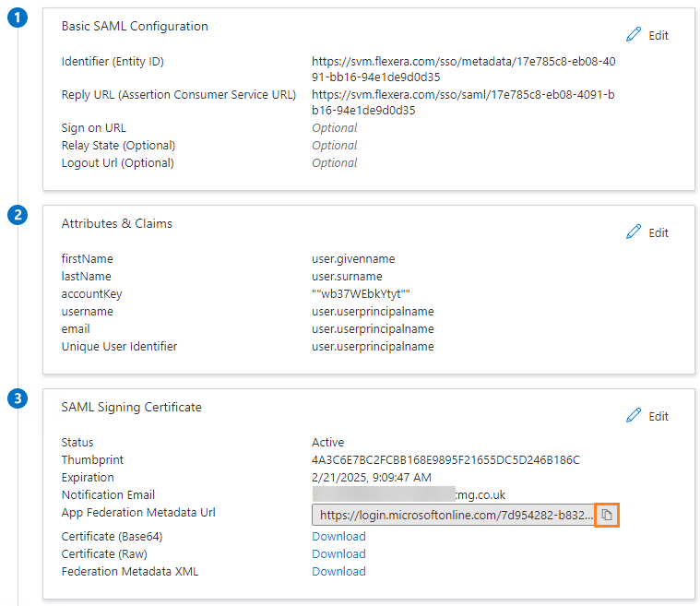Select the certificate Thumbprint value
The height and width of the screenshot is (606, 700).
[445, 460]
